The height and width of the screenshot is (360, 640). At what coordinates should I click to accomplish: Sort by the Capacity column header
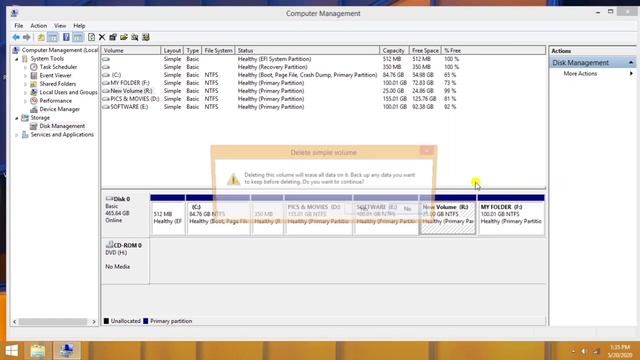pyautogui.click(x=394, y=51)
